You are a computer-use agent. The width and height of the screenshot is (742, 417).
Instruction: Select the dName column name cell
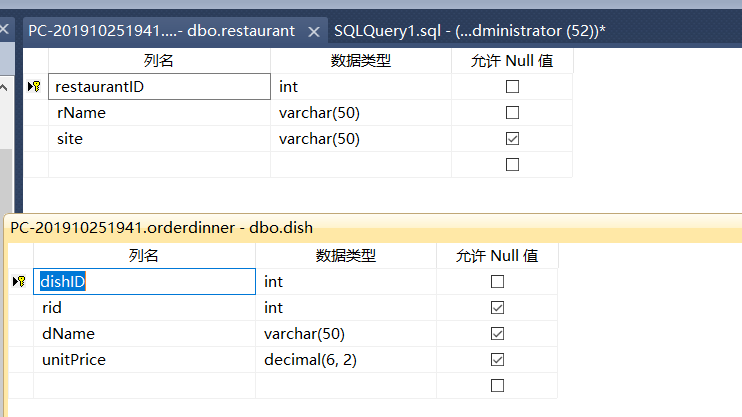pos(144,334)
